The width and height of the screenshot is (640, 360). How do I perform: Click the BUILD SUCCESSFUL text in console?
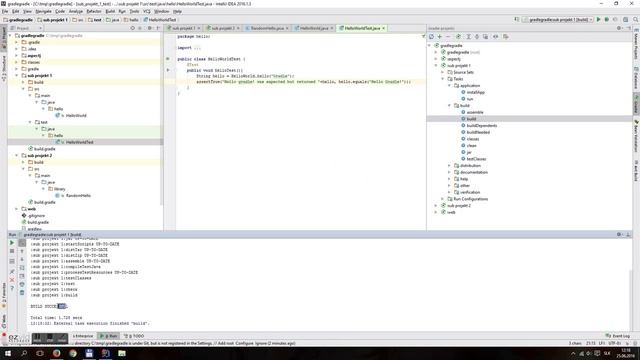(x=48, y=306)
